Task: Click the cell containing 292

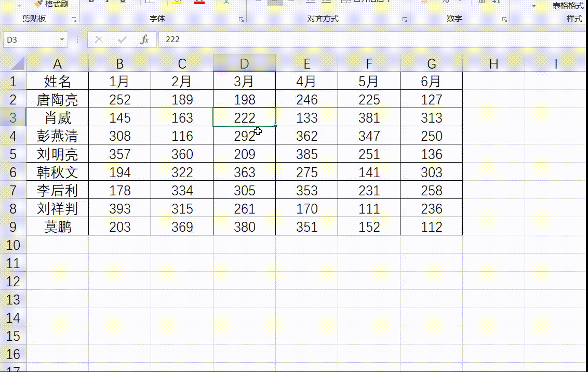Action: pos(244,136)
